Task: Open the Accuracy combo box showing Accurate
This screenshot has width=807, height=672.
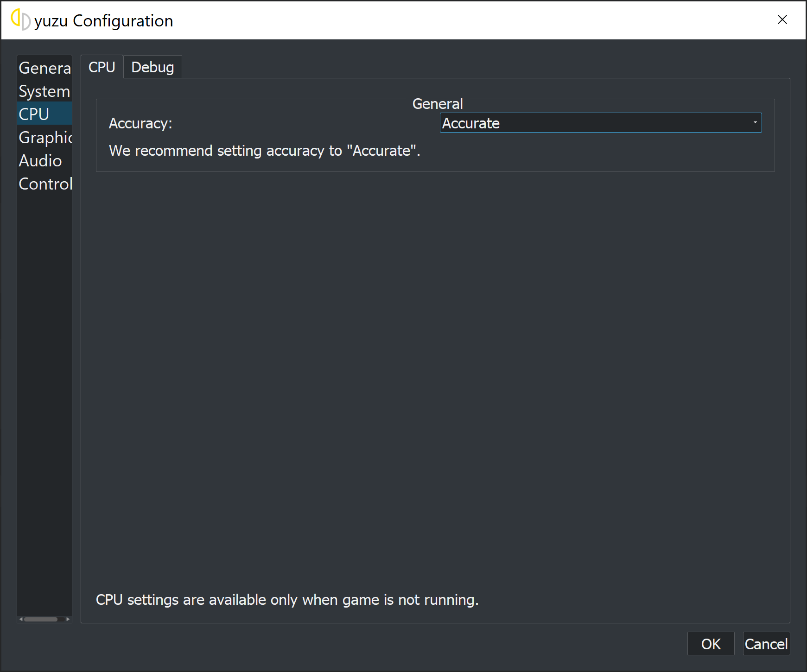Action: [x=600, y=123]
